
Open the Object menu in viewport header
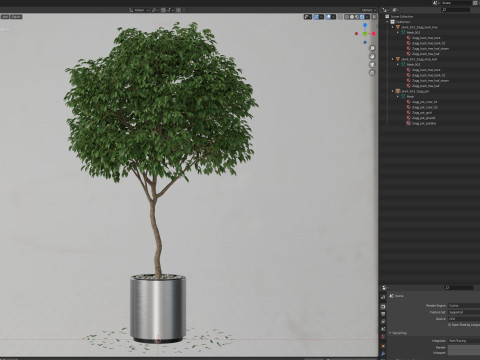click(x=16, y=17)
